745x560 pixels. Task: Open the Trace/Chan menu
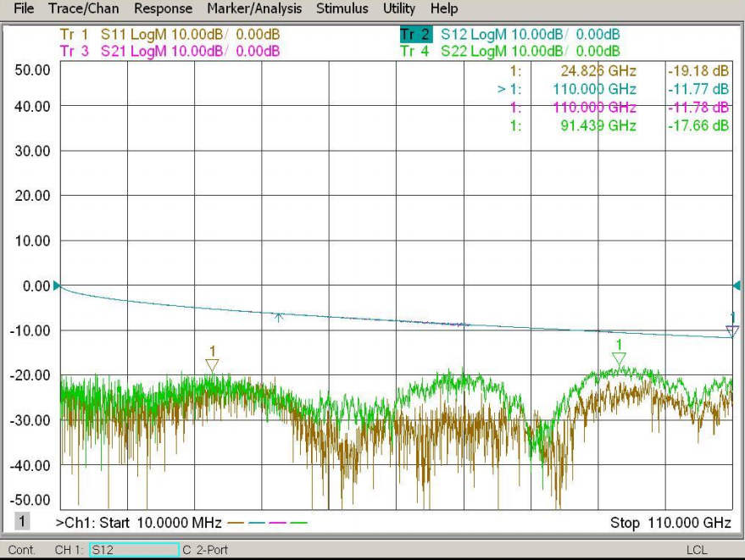point(84,8)
